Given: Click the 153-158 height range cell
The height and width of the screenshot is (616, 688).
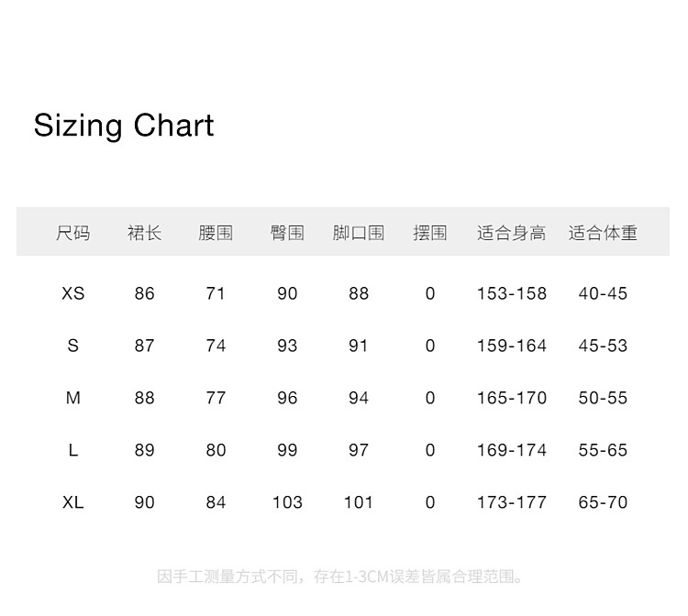Looking at the screenshot, I should click(x=511, y=293).
